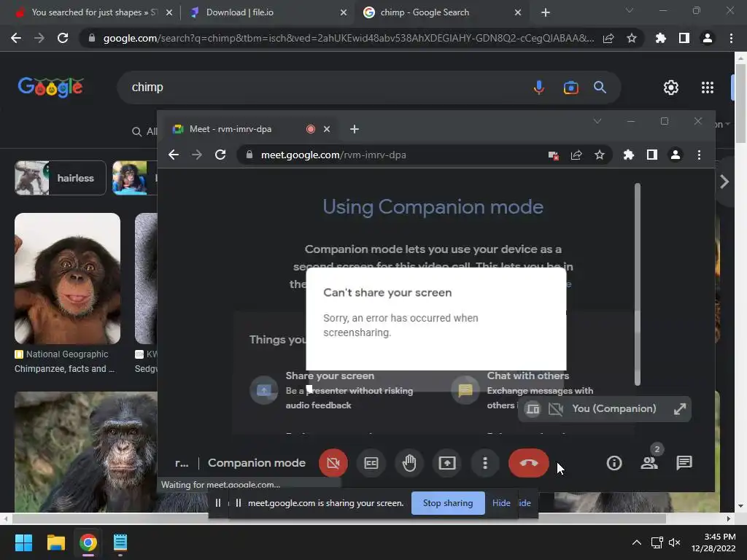The height and width of the screenshot is (560, 747).
Task: Open profile menu in Meet window
Action: tap(676, 155)
